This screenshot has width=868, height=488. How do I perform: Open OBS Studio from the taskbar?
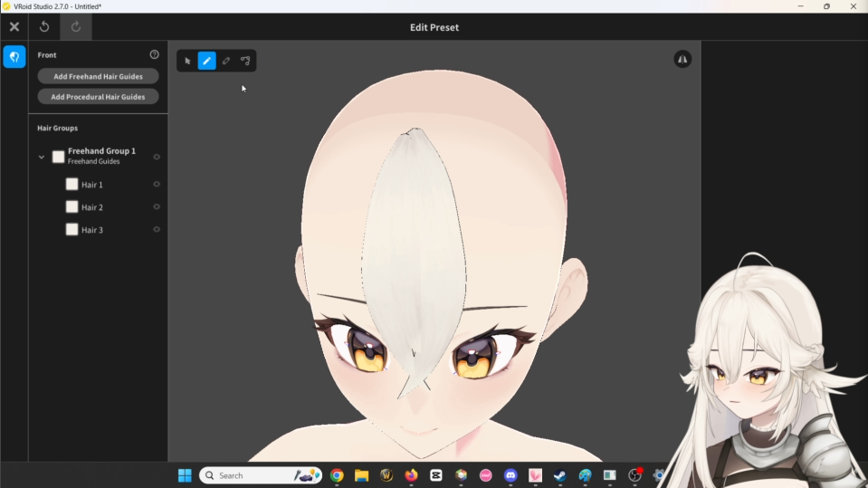point(634,475)
